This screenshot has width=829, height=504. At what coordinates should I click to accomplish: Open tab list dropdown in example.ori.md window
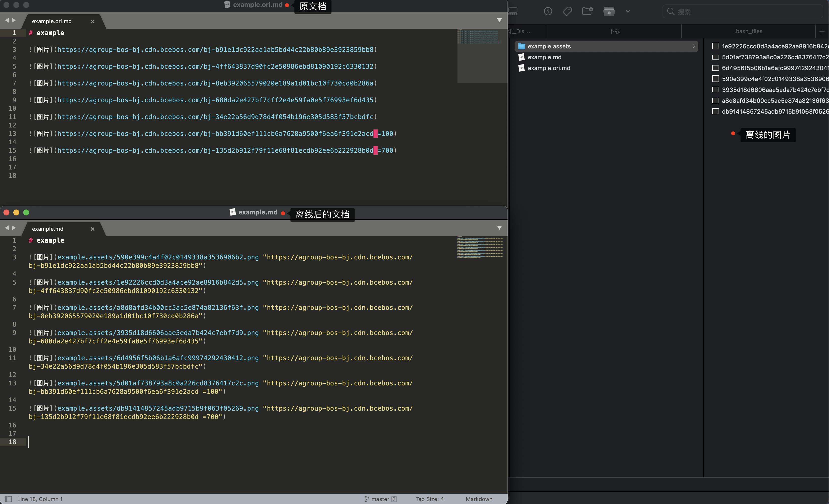tap(499, 20)
